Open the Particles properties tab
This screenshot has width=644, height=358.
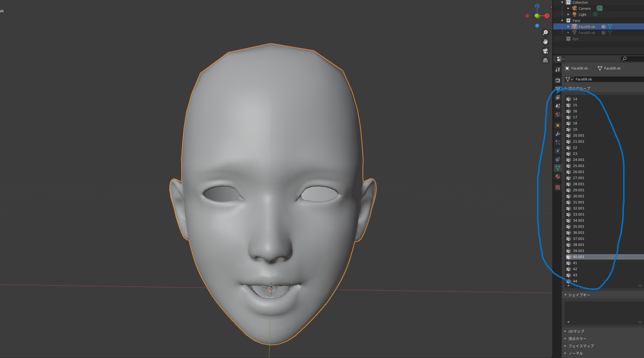click(558, 142)
